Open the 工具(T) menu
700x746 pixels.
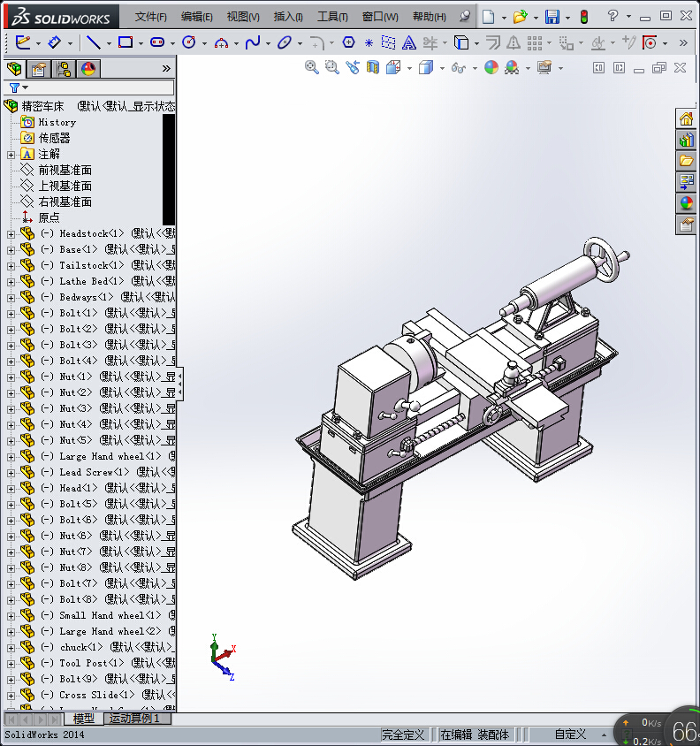point(332,17)
